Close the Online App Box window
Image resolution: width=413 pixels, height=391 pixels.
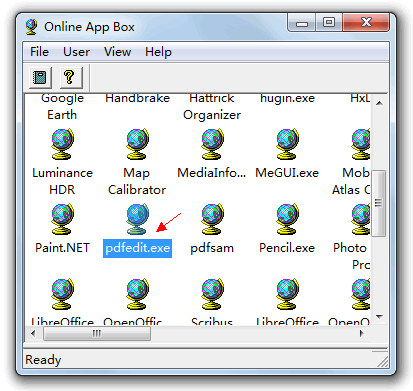pyautogui.click(x=366, y=23)
